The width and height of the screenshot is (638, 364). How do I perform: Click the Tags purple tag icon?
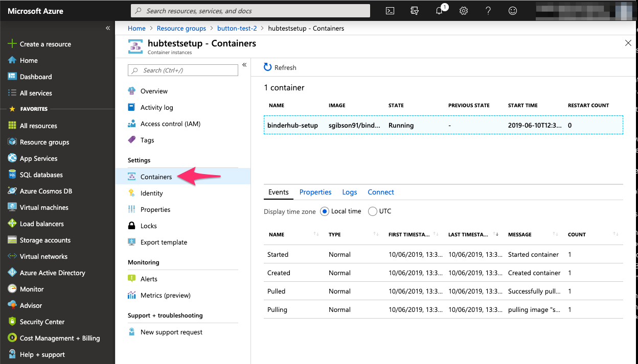tap(131, 140)
